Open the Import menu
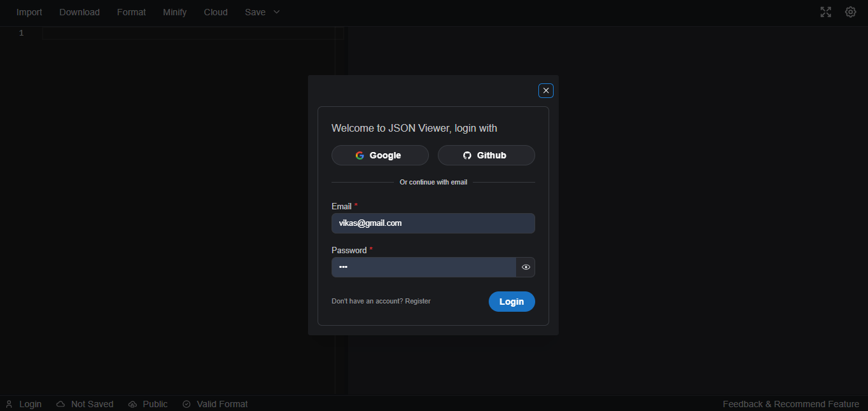This screenshot has height=411, width=868. click(x=29, y=12)
